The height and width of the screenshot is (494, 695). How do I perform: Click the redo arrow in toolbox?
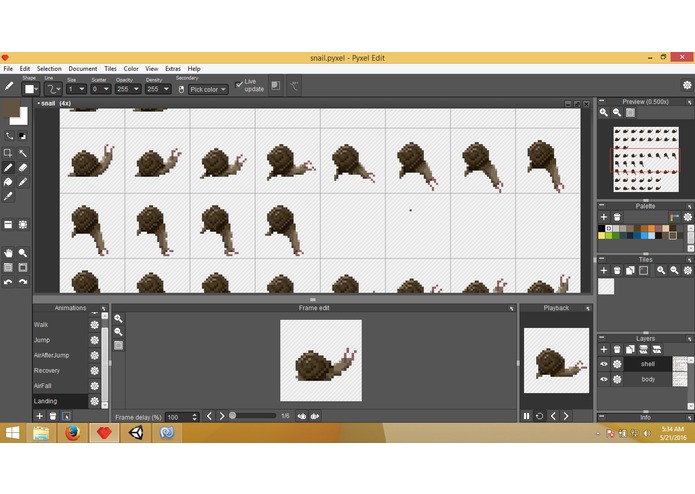23,281
